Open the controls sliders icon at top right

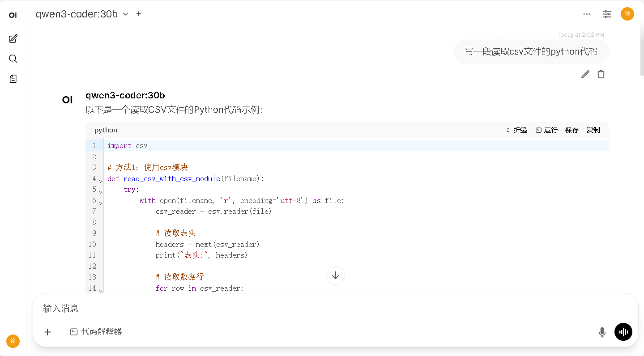click(607, 14)
